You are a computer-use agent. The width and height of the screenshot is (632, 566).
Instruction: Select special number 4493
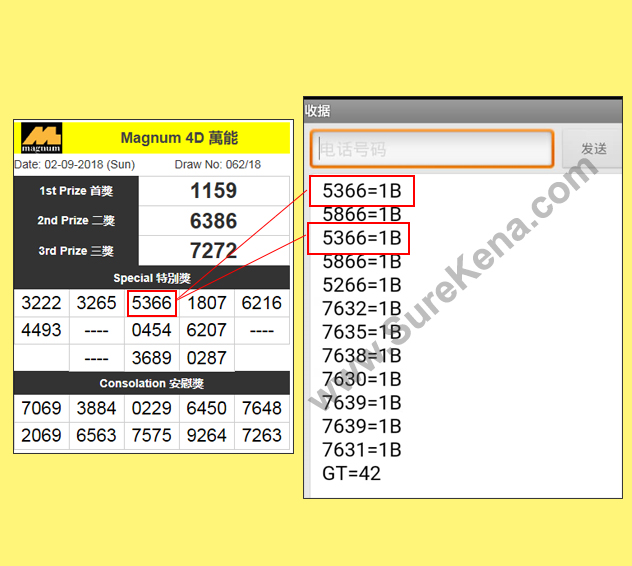coord(41,330)
